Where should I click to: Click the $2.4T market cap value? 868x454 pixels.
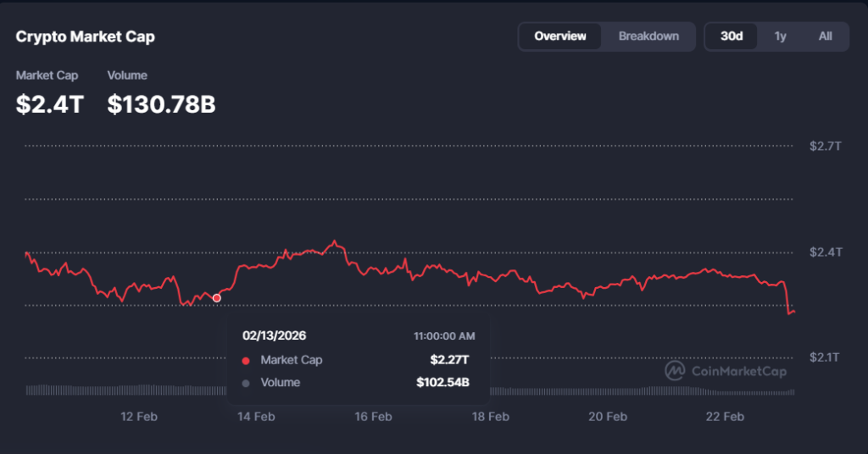[x=50, y=105]
